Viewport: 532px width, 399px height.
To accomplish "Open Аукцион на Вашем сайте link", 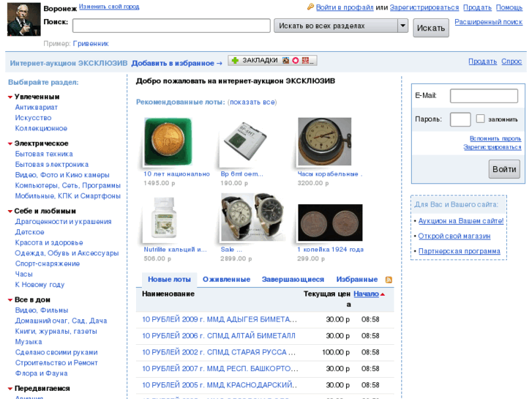I will (x=461, y=221).
